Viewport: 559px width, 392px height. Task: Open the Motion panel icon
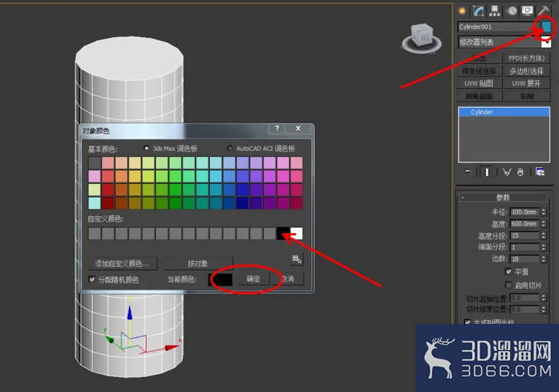tap(512, 11)
